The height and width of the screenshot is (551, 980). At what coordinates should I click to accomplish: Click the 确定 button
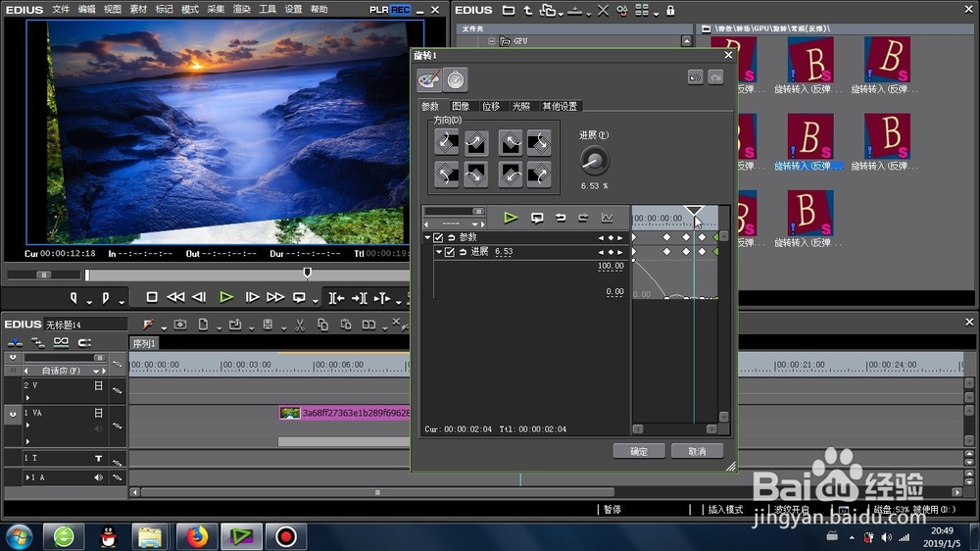pos(639,451)
